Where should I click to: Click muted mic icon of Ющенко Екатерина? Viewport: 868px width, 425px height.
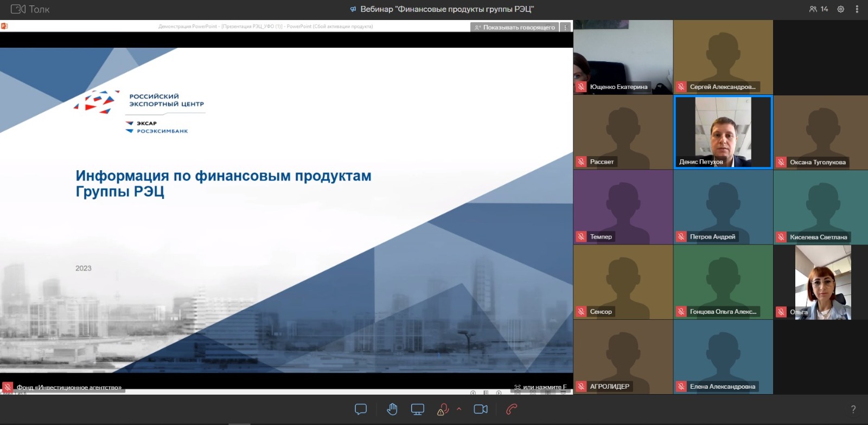pos(581,87)
